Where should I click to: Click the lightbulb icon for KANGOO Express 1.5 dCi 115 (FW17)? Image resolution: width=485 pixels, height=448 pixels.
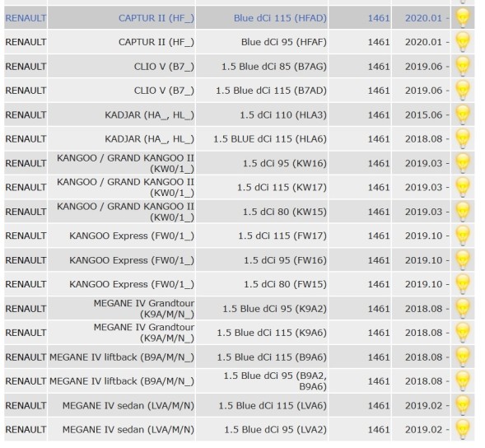(463, 236)
